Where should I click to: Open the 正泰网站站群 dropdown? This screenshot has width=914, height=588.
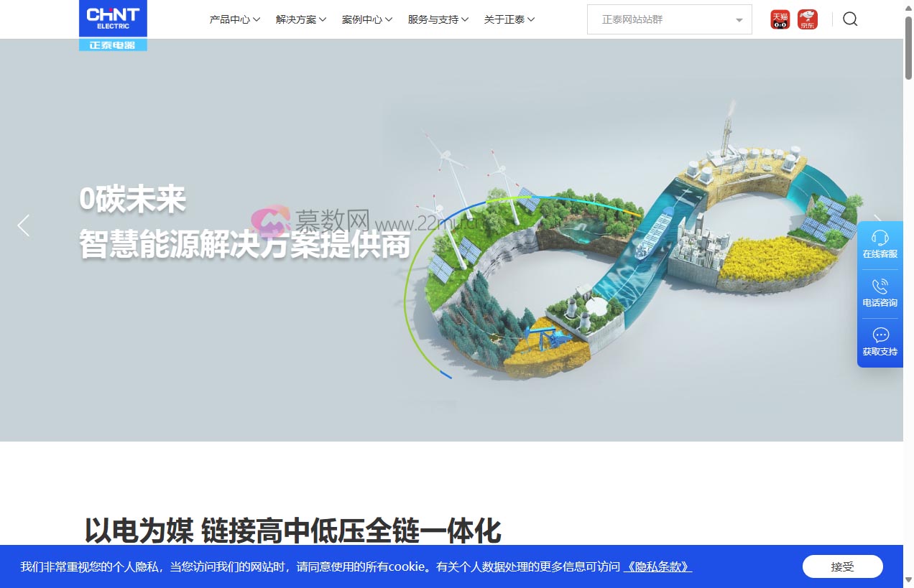pos(669,19)
